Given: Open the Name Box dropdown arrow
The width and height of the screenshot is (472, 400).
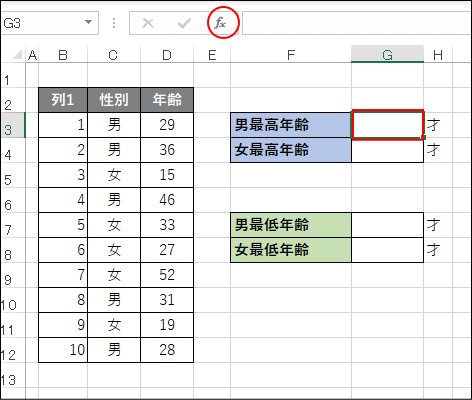Looking at the screenshot, I should tap(88, 22).
